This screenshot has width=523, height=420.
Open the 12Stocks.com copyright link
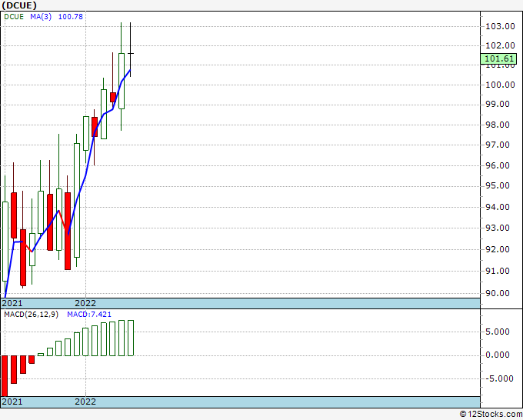491,414
